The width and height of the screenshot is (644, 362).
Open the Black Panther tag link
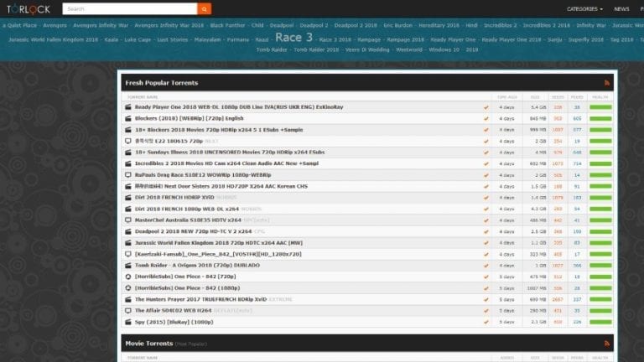click(228, 26)
